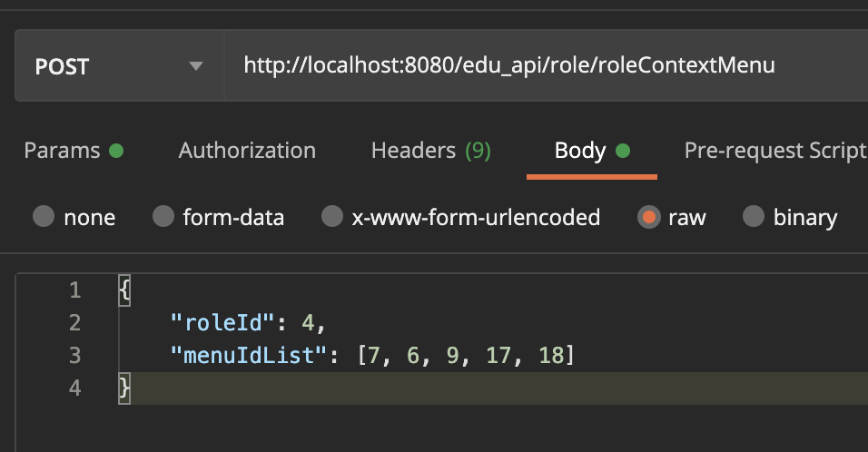Click line number 3 in the gutter
The image size is (868, 452).
coord(74,356)
